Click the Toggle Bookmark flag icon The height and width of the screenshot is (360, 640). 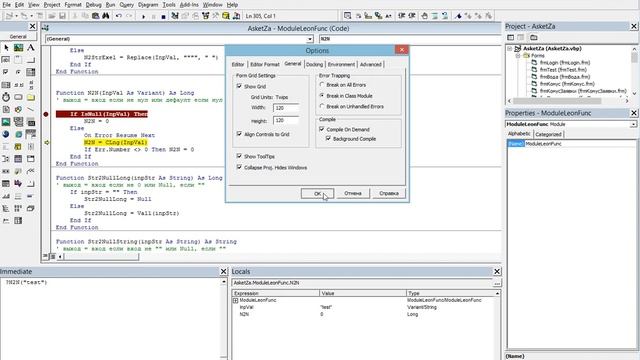pos(458,16)
